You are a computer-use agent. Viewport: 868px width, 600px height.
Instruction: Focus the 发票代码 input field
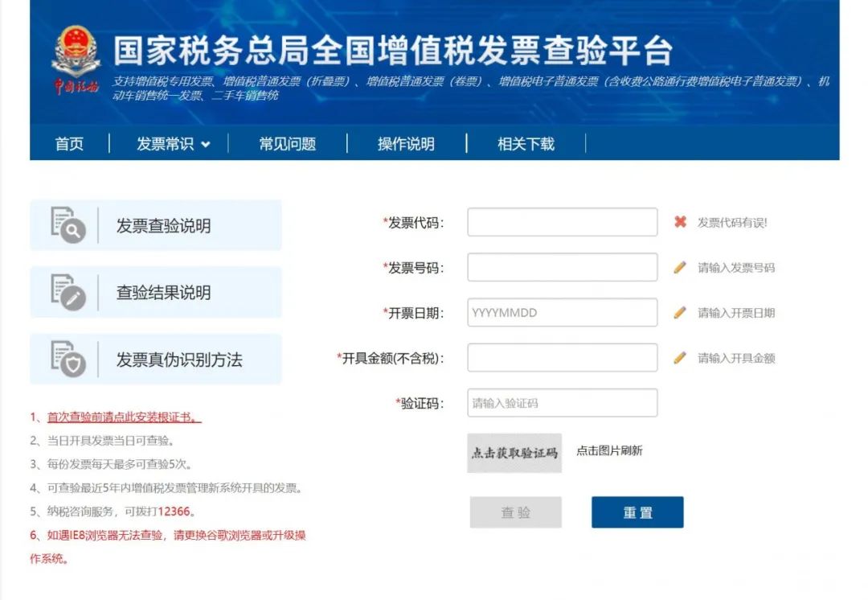point(563,222)
